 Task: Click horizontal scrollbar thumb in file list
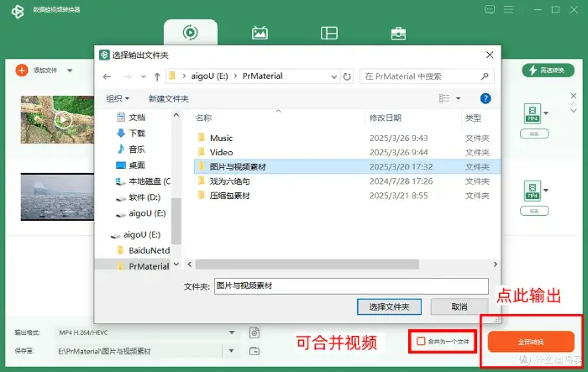tap(307, 264)
